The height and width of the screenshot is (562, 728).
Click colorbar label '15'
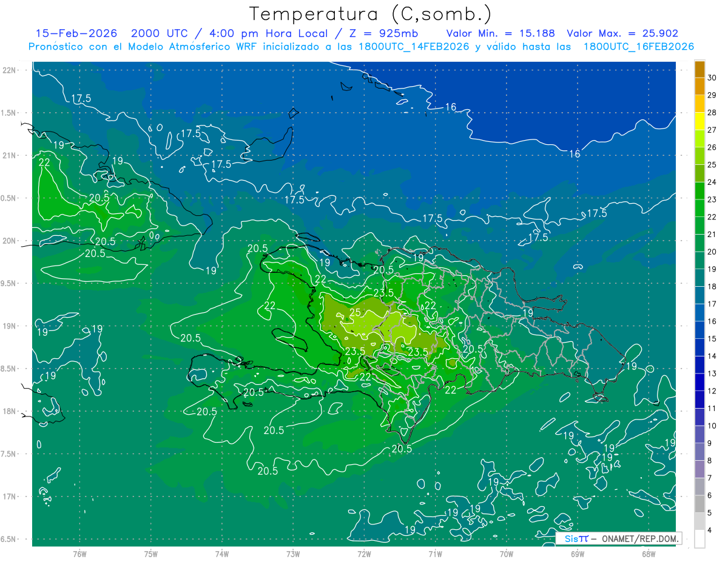pyautogui.click(x=712, y=338)
